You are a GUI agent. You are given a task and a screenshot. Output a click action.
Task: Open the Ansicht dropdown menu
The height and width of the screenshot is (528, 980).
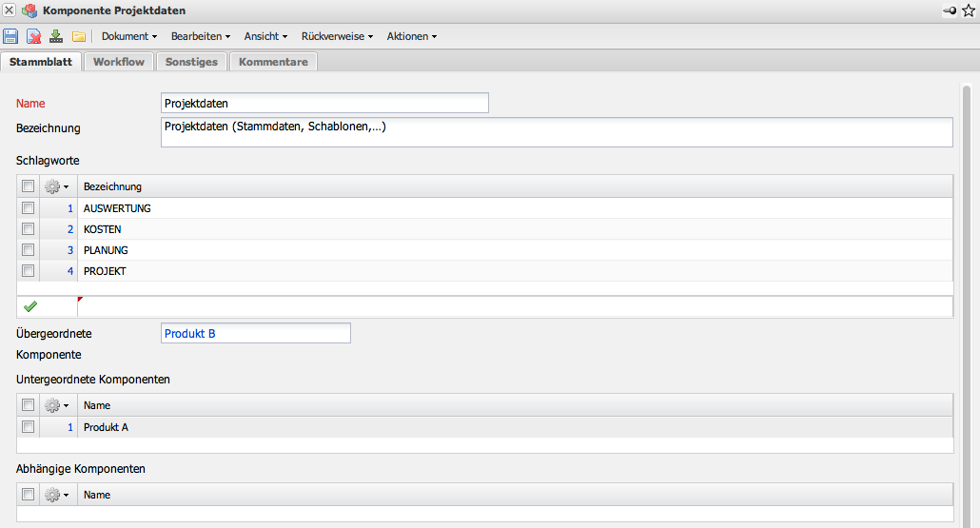[265, 36]
